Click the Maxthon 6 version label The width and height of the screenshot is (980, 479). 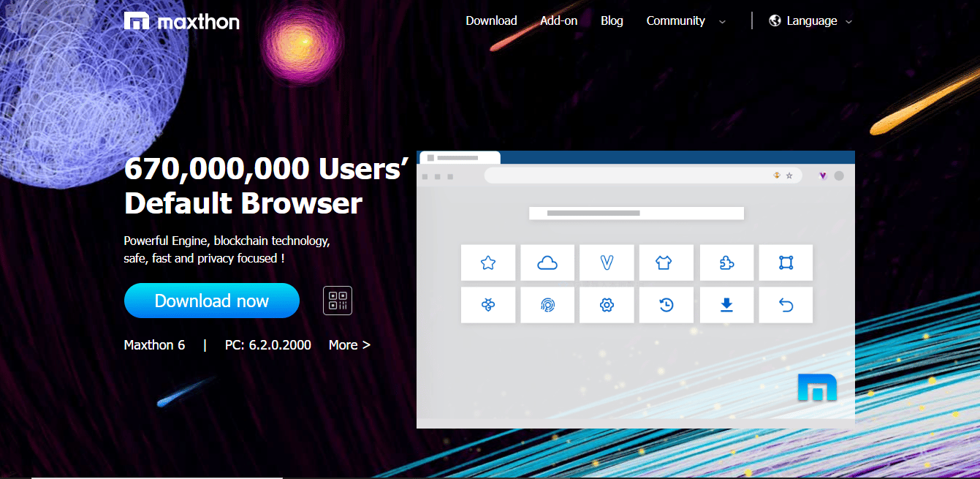point(154,344)
